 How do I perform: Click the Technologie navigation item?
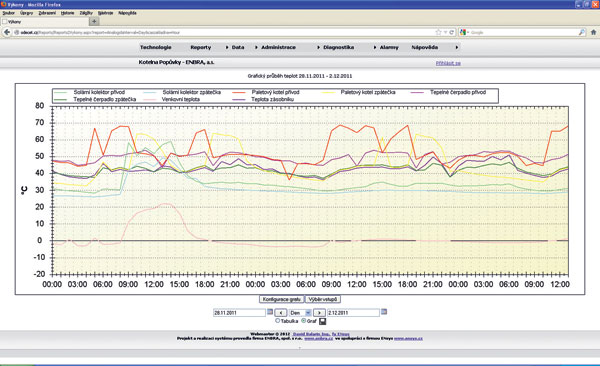tap(155, 47)
